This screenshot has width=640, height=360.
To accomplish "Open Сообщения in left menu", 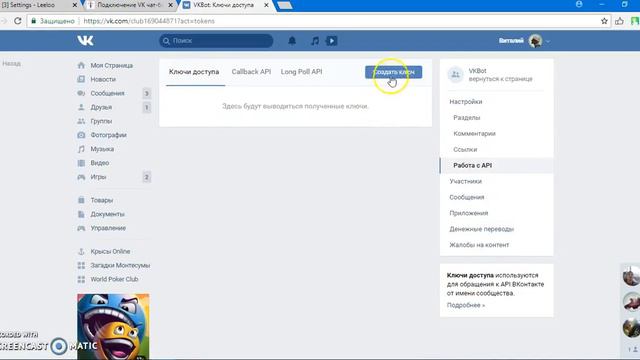I will click(x=107, y=93).
